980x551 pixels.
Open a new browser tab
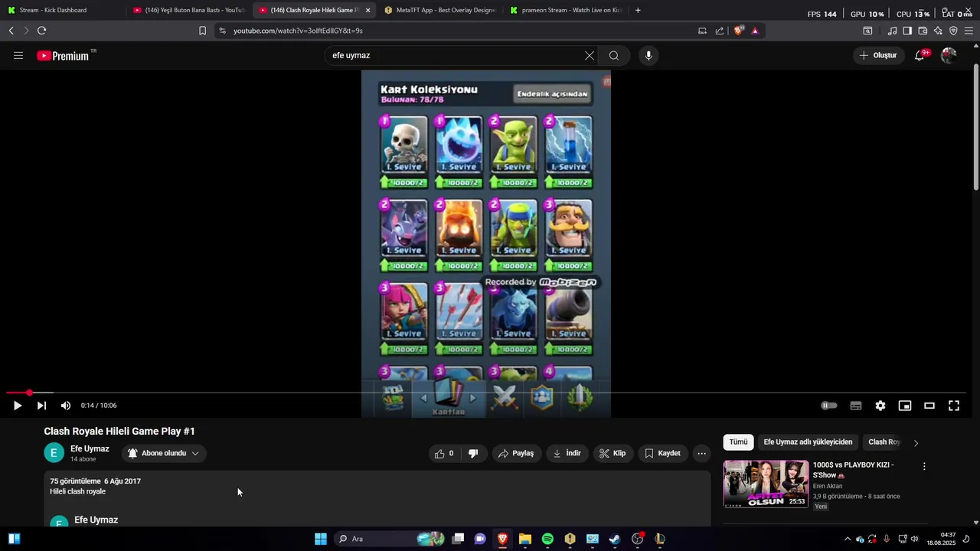click(x=638, y=10)
